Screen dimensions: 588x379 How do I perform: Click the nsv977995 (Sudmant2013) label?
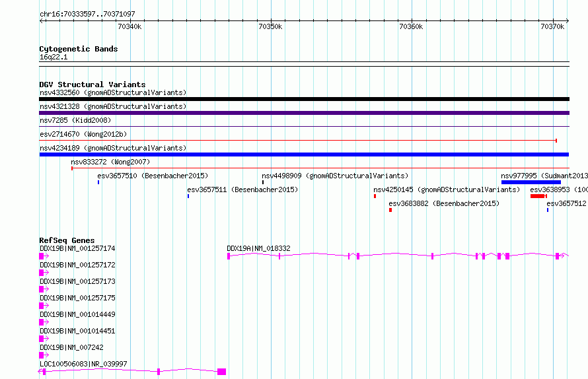point(544,176)
